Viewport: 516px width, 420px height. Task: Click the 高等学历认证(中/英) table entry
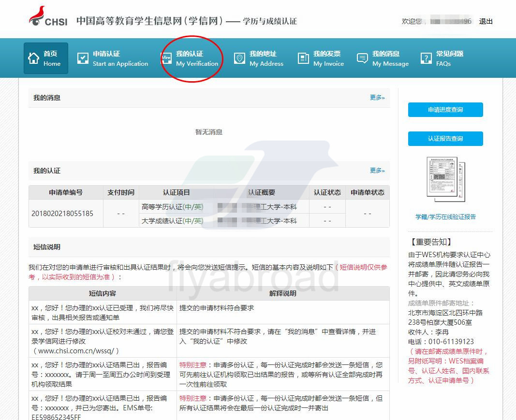point(173,207)
